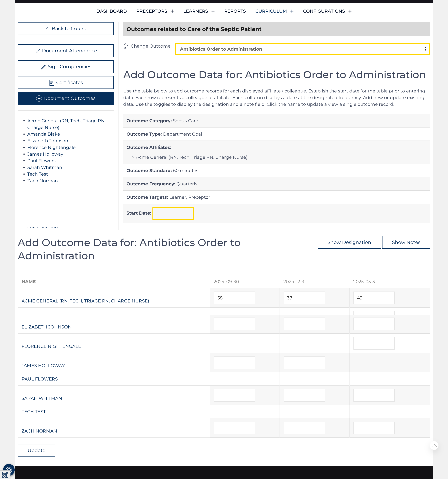Open the Dashboard menu item
Screen dimensions: 448x479
click(x=111, y=11)
